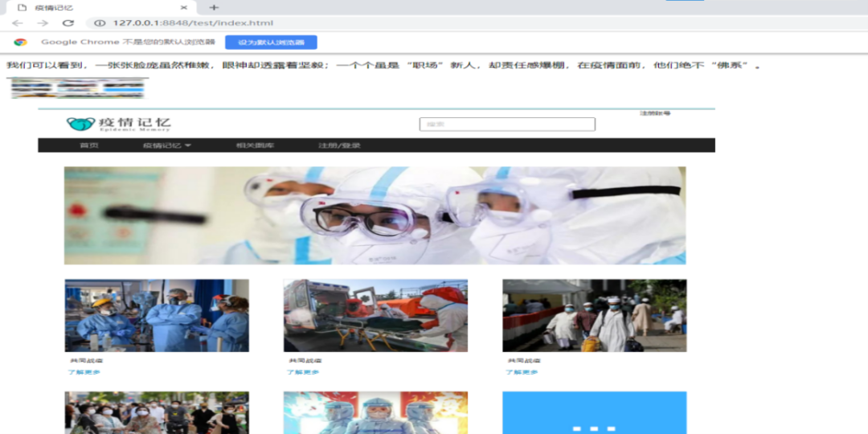This screenshot has width=868, height=434.
Task: Click the Google Chrome icon in the notification bar
Action: (20, 43)
